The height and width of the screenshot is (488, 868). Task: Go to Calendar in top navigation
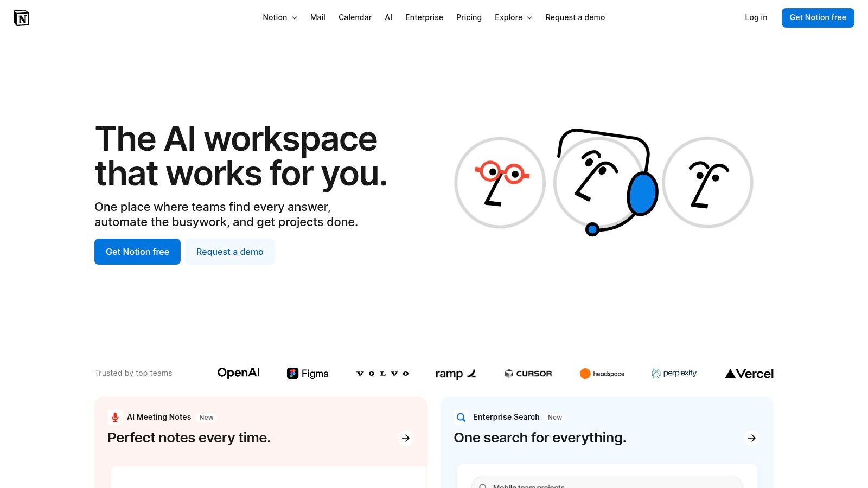355,17
